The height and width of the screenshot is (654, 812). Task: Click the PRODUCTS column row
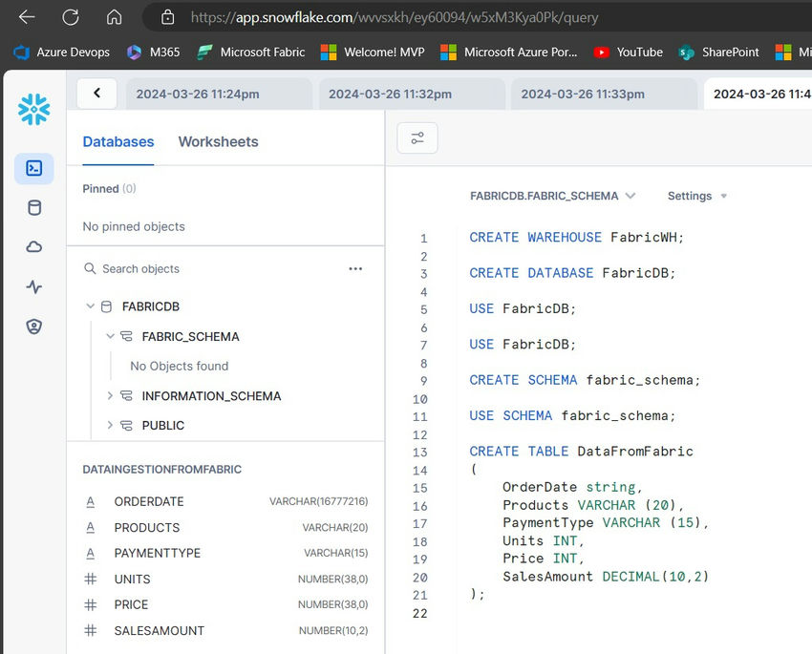pyautogui.click(x=225, y=527)
